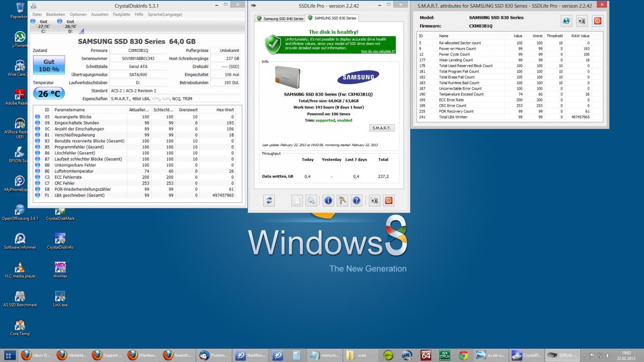Click Google Chrome icon in the taskbar
Viewport: 644px width, 362px height.
pos(463,355)
